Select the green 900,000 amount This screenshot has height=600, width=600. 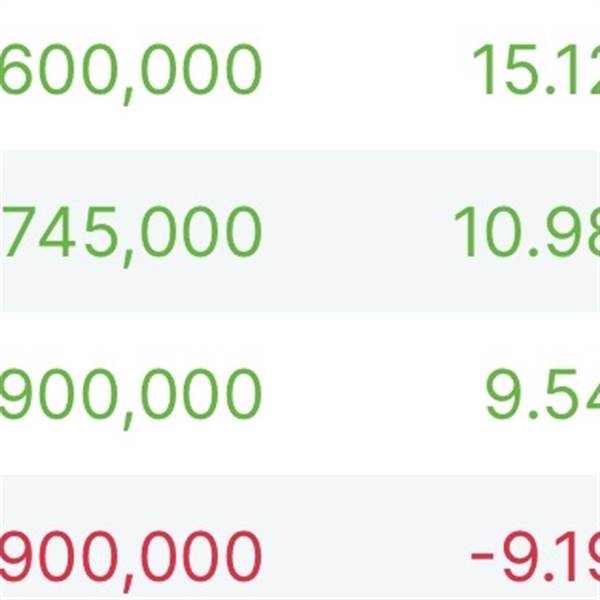pyautogui.click(x=130, y=394)
